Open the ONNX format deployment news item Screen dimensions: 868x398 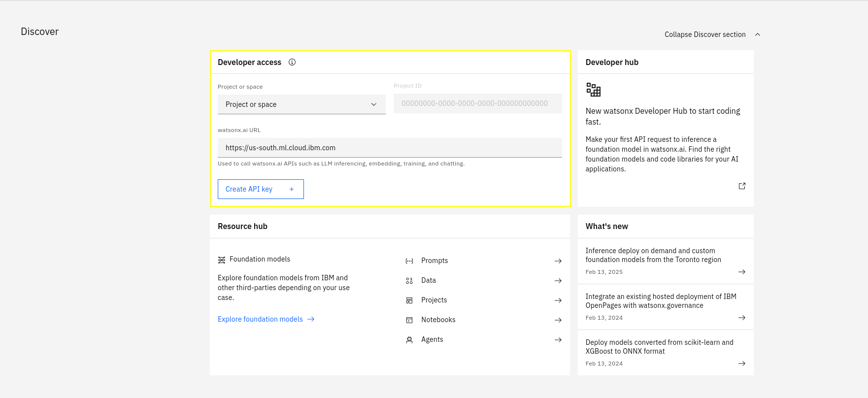coord(666,353)
